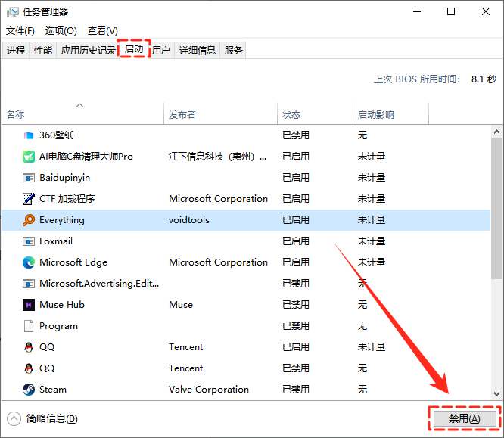This screenshot has width=504, height=438.
Task: Click the Valve Corporation publisher cell
Action: [209, 390]
